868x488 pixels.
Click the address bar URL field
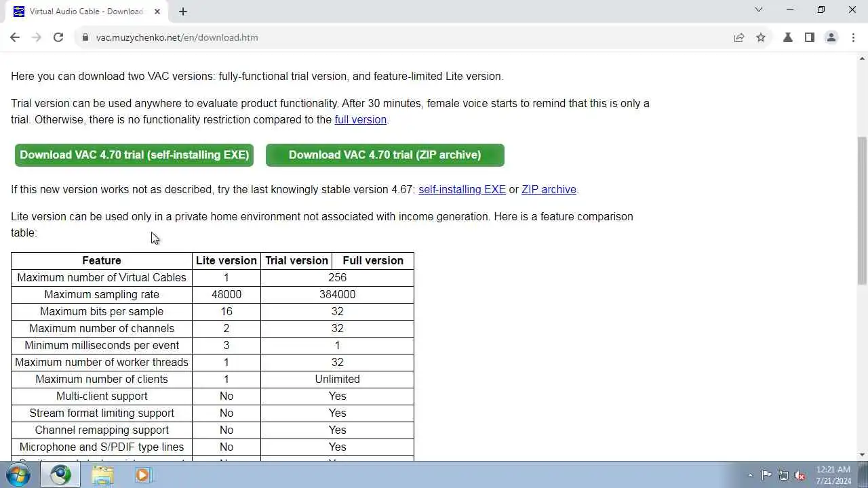point(407,37)
